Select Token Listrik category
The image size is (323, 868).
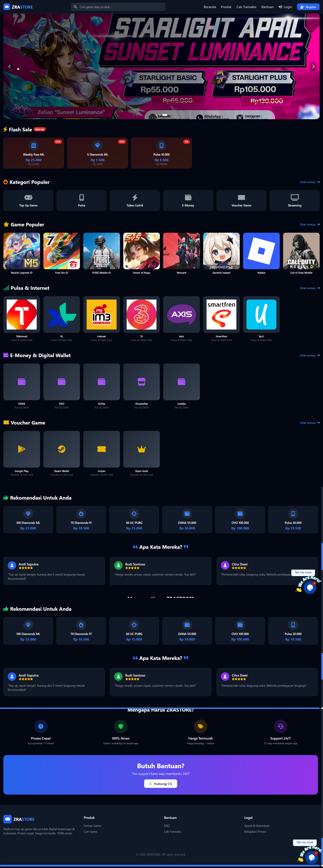135,201
